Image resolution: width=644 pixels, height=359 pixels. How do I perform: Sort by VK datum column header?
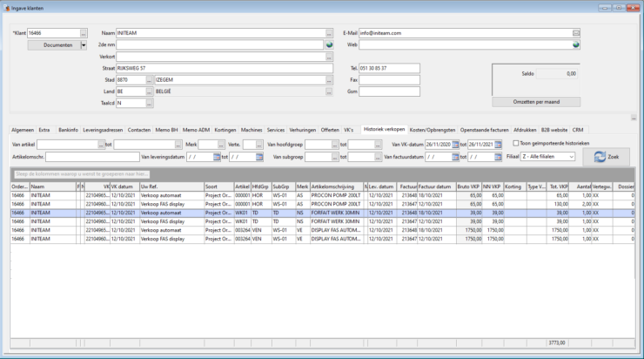pyautogui.click(x=124, y=186)
